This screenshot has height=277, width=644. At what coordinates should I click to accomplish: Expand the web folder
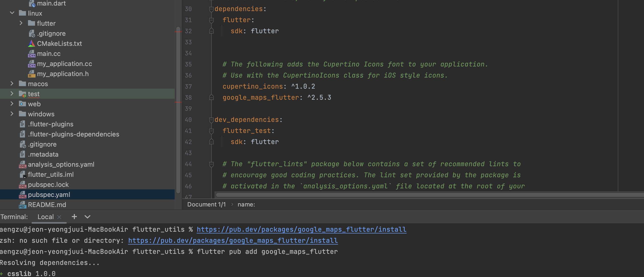pyautogui.click(x=12, y=104)
